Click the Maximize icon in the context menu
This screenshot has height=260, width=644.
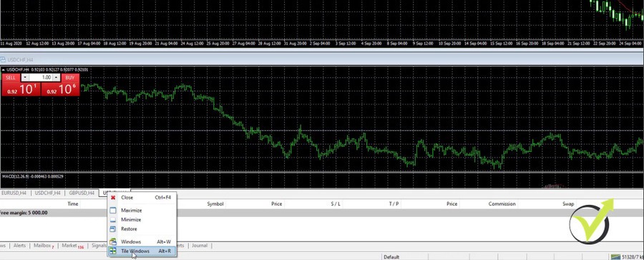pyautogui.click(x=113, y=211)
